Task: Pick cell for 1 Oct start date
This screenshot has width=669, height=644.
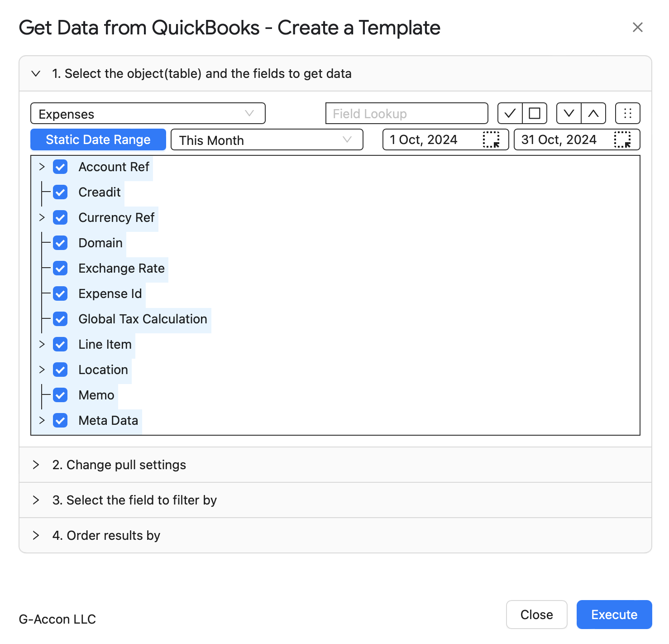Action: click(491, 139)
